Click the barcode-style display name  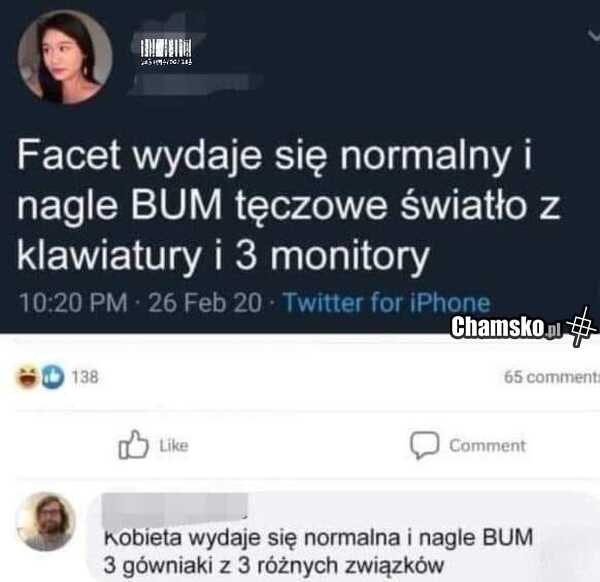[166, 52]
